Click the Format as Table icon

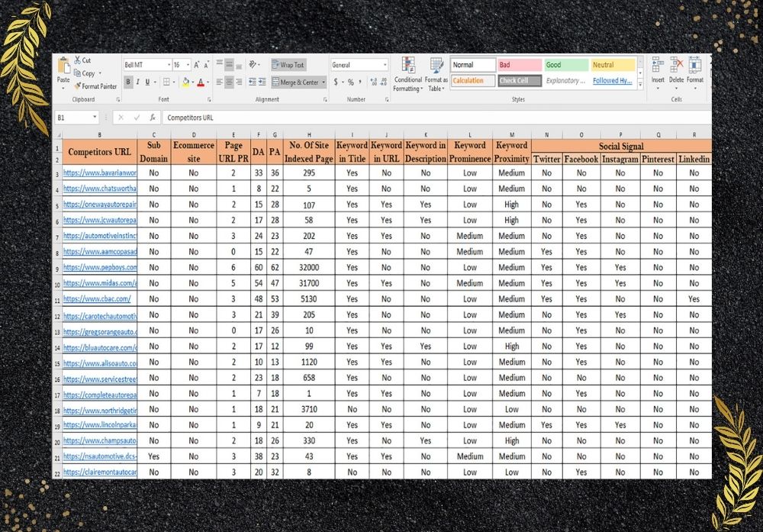436,65
